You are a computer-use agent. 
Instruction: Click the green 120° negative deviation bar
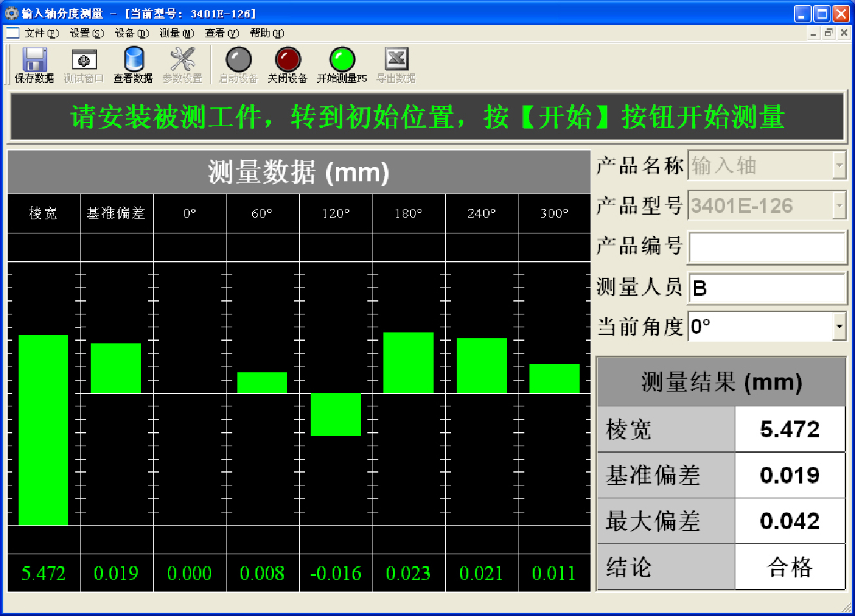pos(335,414)
